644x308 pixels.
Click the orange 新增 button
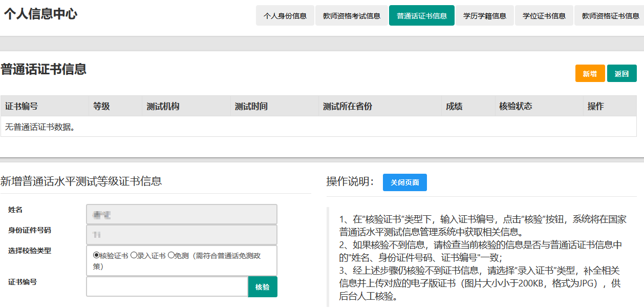590,73
